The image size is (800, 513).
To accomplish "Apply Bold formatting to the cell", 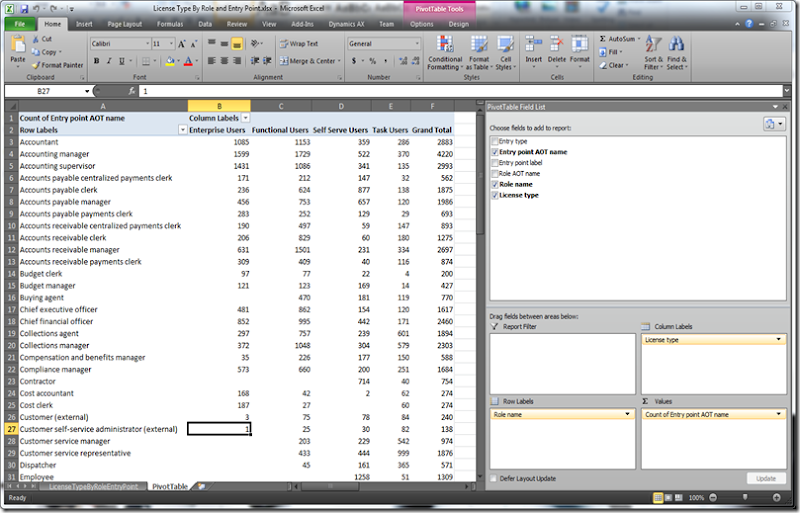I will click(x=95, y=61).
